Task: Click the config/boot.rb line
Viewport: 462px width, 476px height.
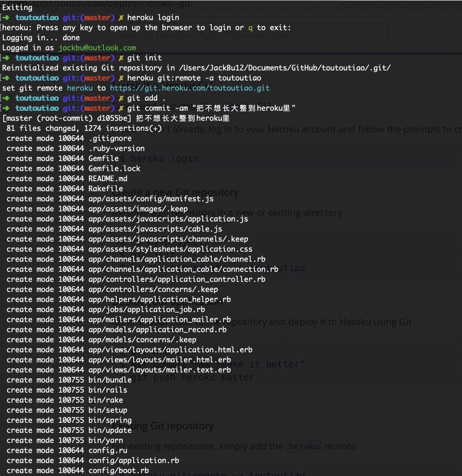Action: click(118, 471)
